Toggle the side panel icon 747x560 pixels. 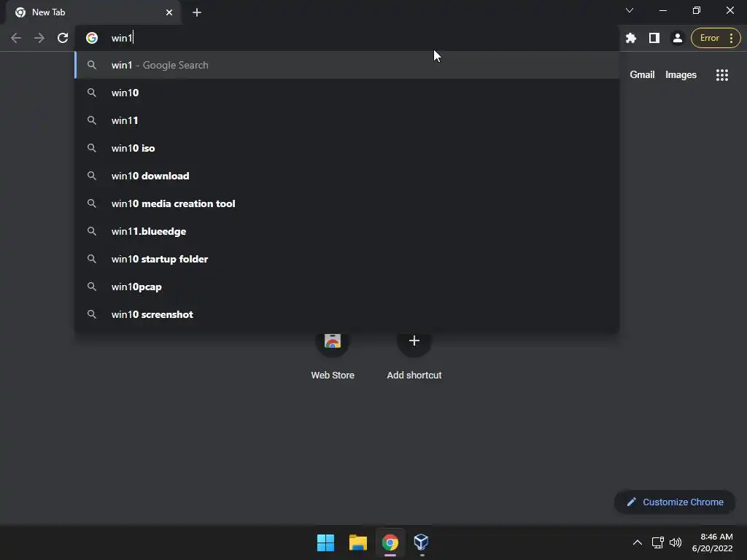coord(654,38)
